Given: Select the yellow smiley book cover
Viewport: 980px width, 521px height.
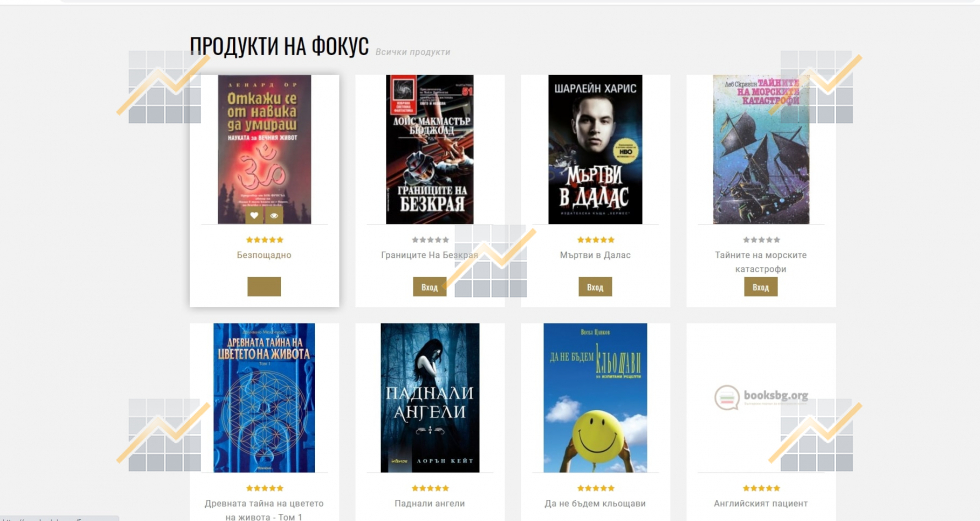Looking at the screenshot, I should tap(596, 398).
